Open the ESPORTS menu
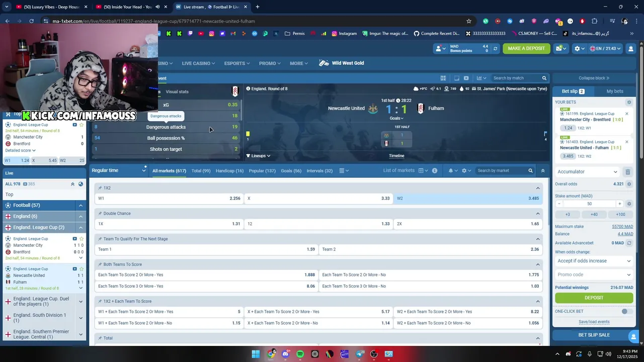 coord(237,63)
